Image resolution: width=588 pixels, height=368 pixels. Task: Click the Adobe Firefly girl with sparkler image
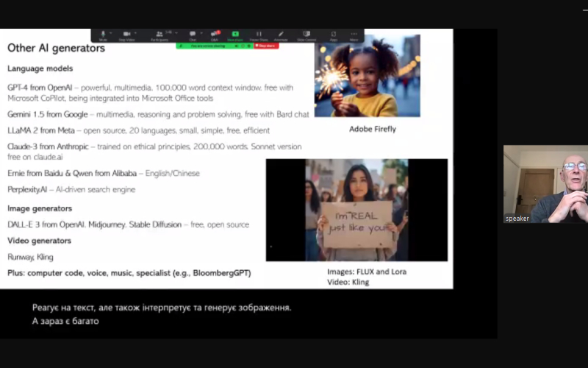point(367,76)
